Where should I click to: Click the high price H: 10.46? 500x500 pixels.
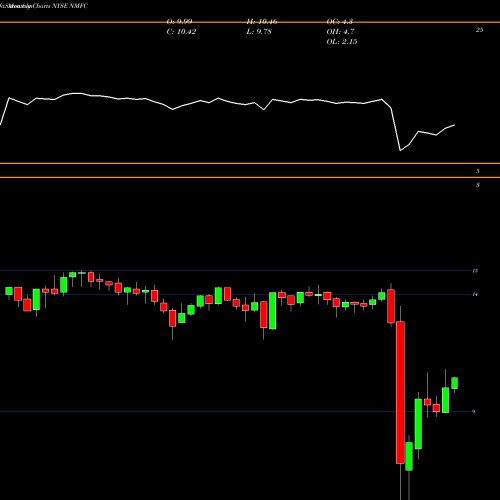[262, 22]
